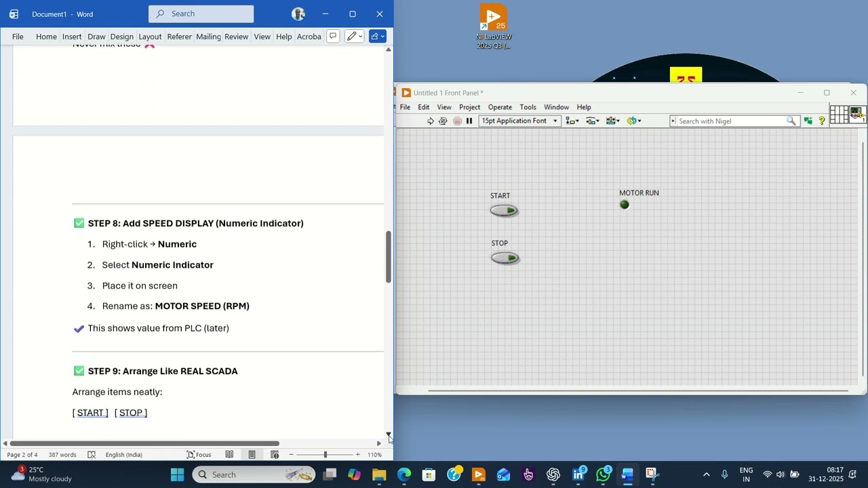Click the LabVIEW Run arrow button
This screenshot has height=488, width=868.
tap(430, 121)
